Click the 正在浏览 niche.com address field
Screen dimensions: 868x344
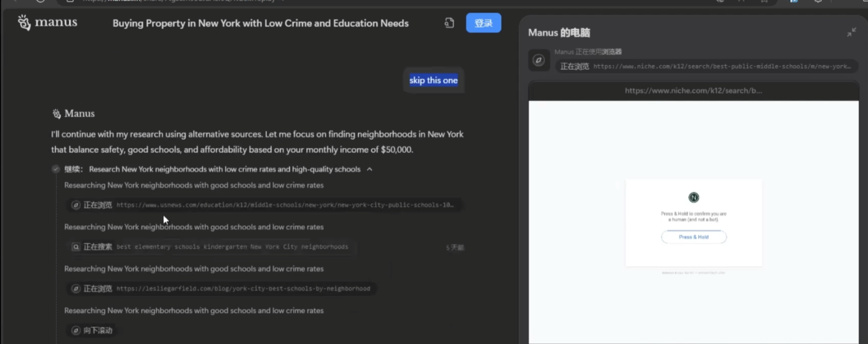pyautogui.click(x=707, y=66)
